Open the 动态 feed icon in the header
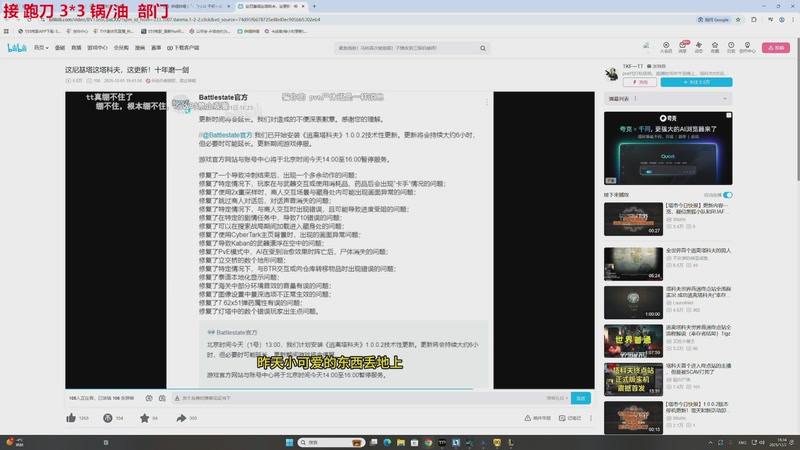Screen dimensions: 800x450 click(x=698, y=47)
